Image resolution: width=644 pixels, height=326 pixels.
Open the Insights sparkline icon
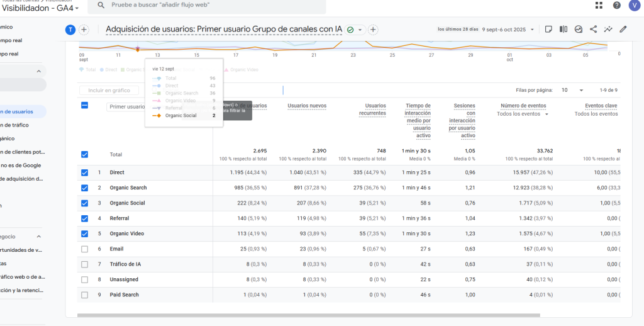tap(608, 29)
